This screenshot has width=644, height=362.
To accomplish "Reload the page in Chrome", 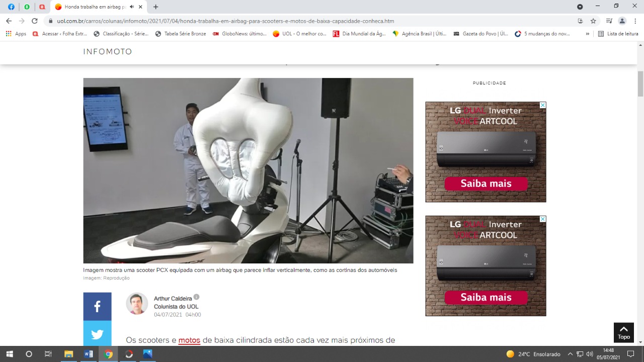I will (35, 21).
